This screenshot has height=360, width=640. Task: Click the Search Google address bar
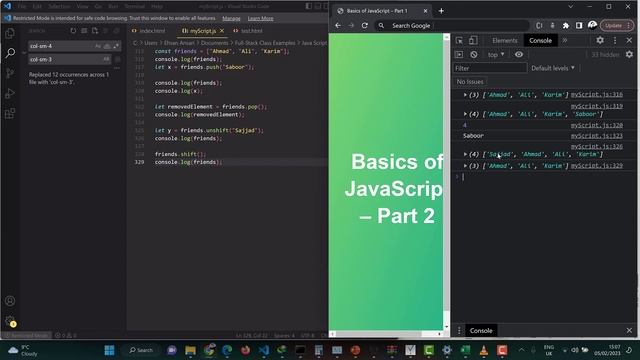[452, 25]
